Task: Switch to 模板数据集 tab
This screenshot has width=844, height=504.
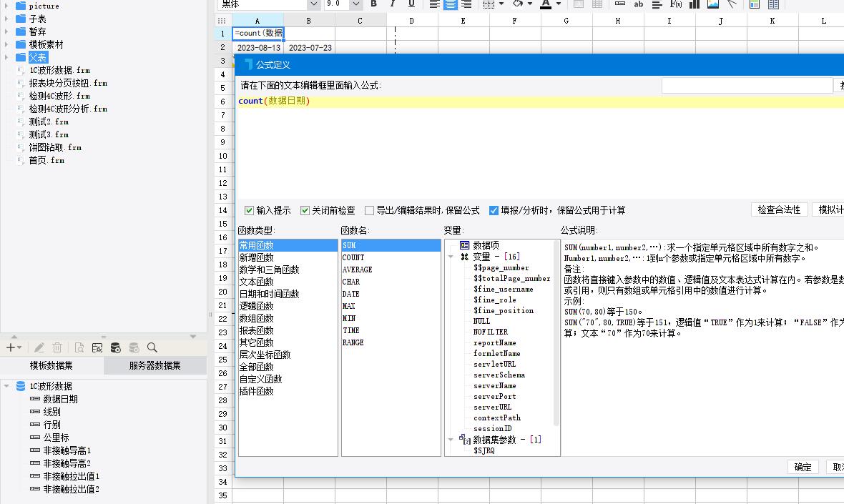Action: coord(51,365)
